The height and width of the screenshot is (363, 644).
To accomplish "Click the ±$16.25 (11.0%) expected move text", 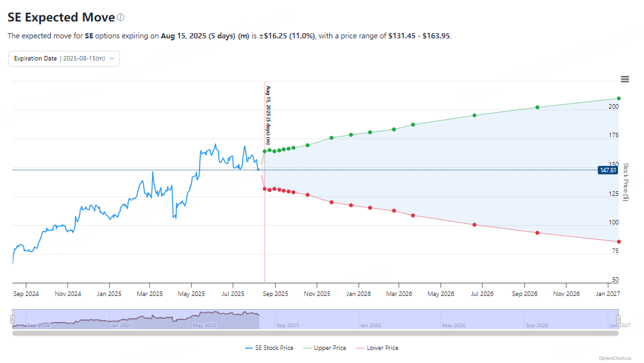I will [x=287, y=36].
